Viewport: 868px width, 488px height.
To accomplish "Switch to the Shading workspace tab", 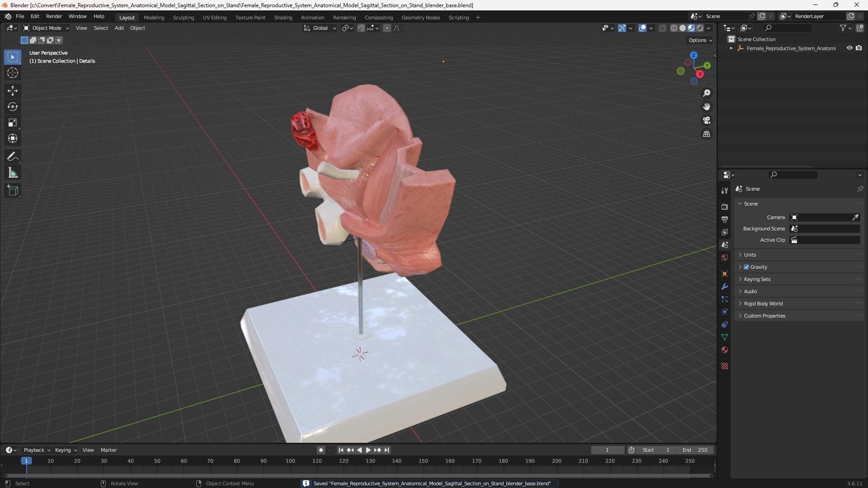I will tap(283, 18).
